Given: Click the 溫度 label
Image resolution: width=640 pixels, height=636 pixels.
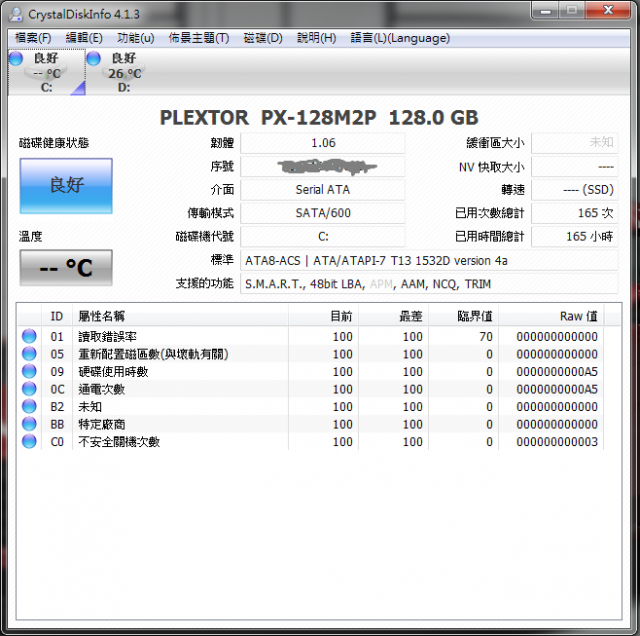Looking at the screenshot, I should (31, 236).
